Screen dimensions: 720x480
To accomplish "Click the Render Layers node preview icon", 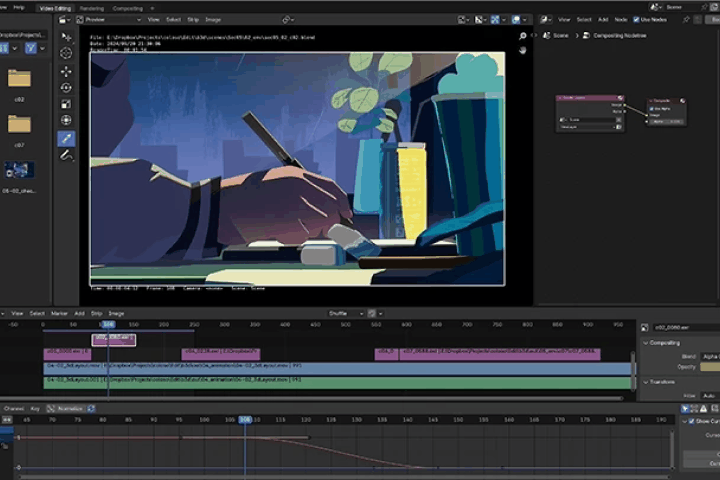I will pyautogui.click(x=620, y=98).
